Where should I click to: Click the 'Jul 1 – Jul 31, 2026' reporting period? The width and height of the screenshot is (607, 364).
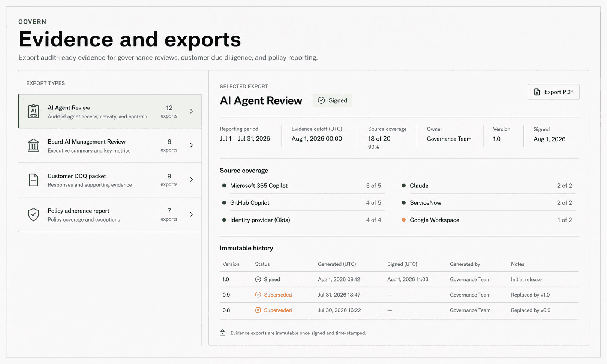click(245, 139)
